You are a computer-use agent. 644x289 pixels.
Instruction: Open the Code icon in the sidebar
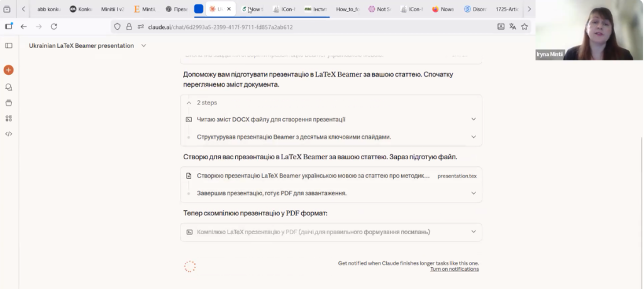pos(9,133)
